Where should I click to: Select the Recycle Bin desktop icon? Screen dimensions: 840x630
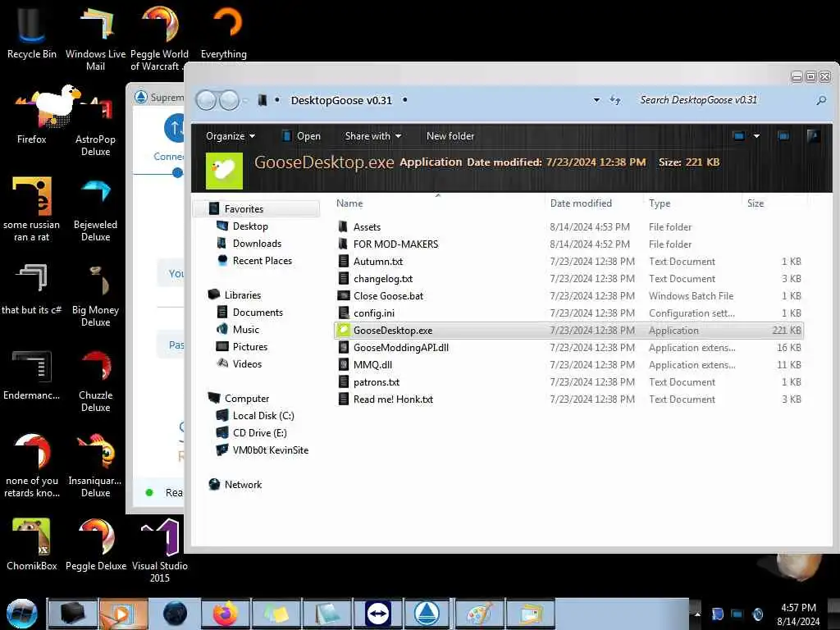pyautogui.click(x=32, y=31)
